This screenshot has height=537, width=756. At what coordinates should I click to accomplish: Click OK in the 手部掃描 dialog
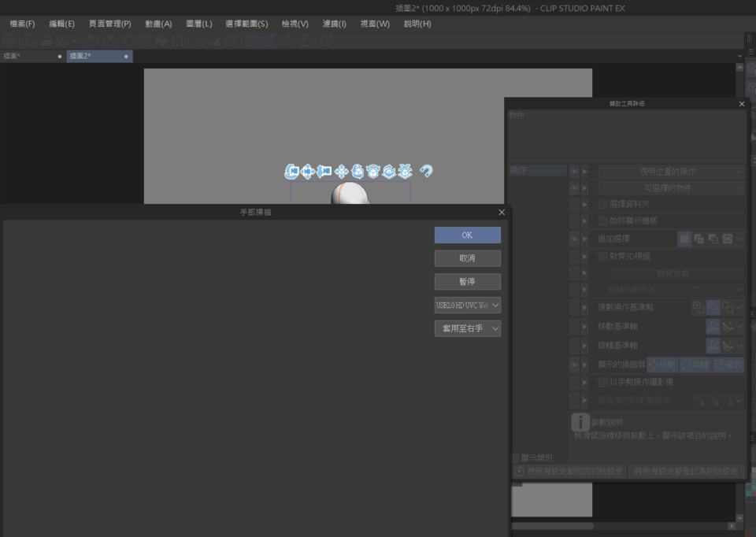click(467, 235)
